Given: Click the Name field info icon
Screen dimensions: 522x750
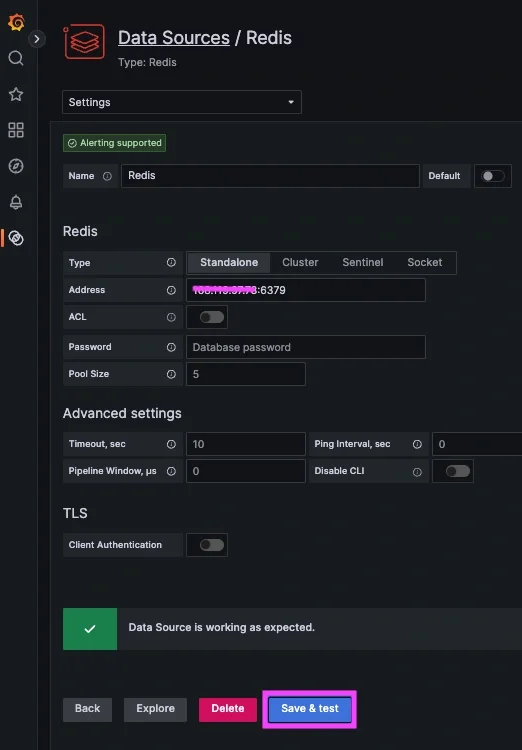Looking at the screenshot, I should tap(107, 176).
